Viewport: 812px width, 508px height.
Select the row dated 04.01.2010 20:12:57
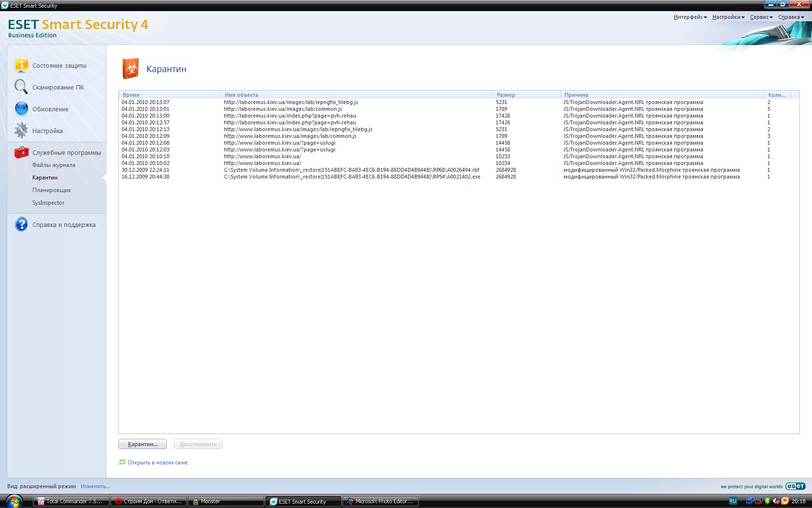(x=459, y=122)
